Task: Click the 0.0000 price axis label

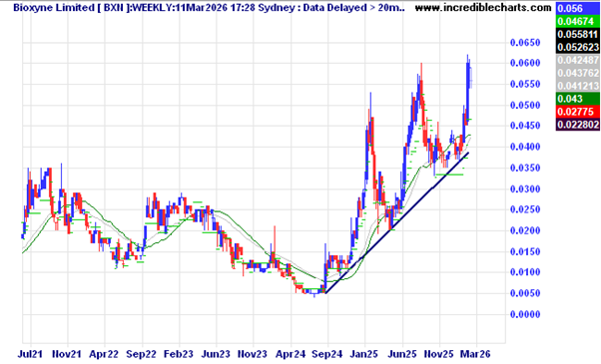Action: 525,314
